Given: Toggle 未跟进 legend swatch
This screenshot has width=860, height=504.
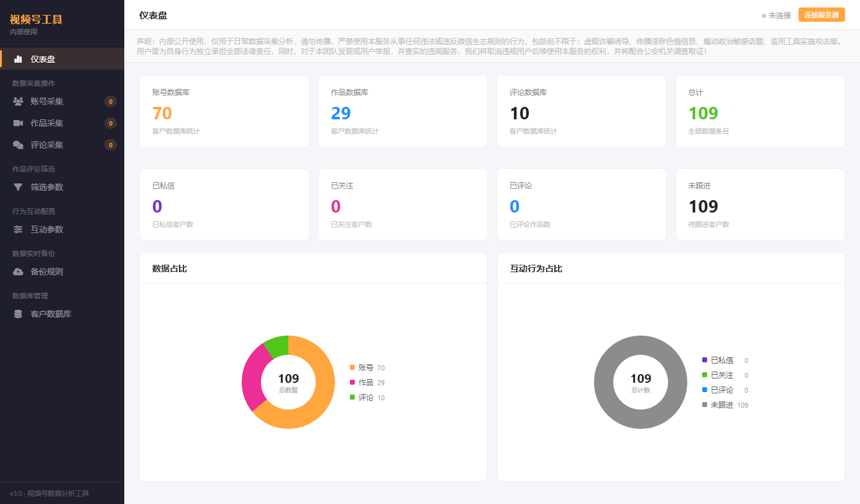Looking at the screenshot, I should (x=705, y=405).
